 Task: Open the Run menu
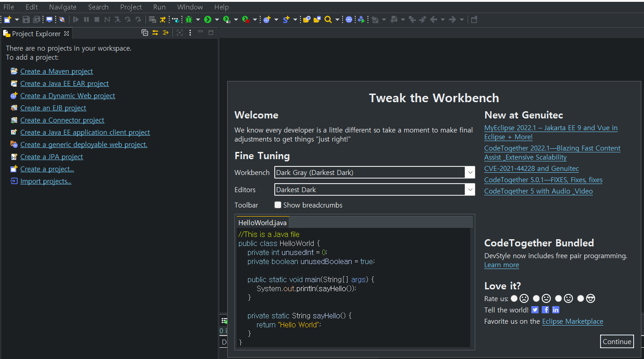point(159,7)
